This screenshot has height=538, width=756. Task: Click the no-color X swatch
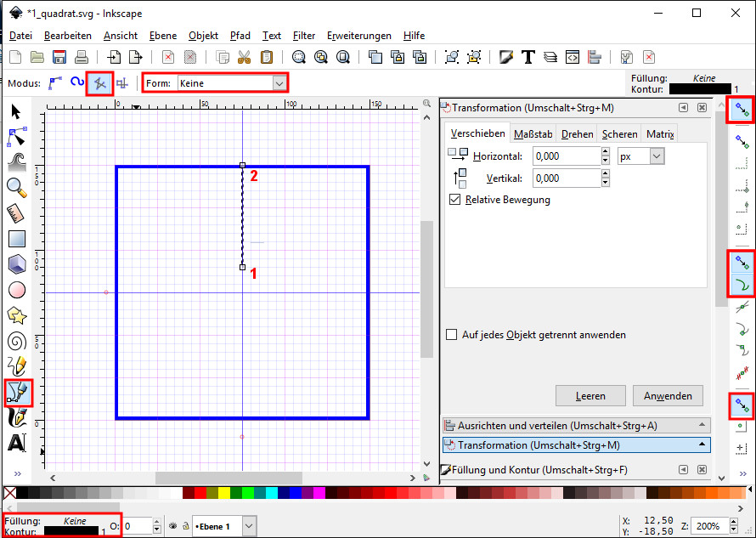9,493
